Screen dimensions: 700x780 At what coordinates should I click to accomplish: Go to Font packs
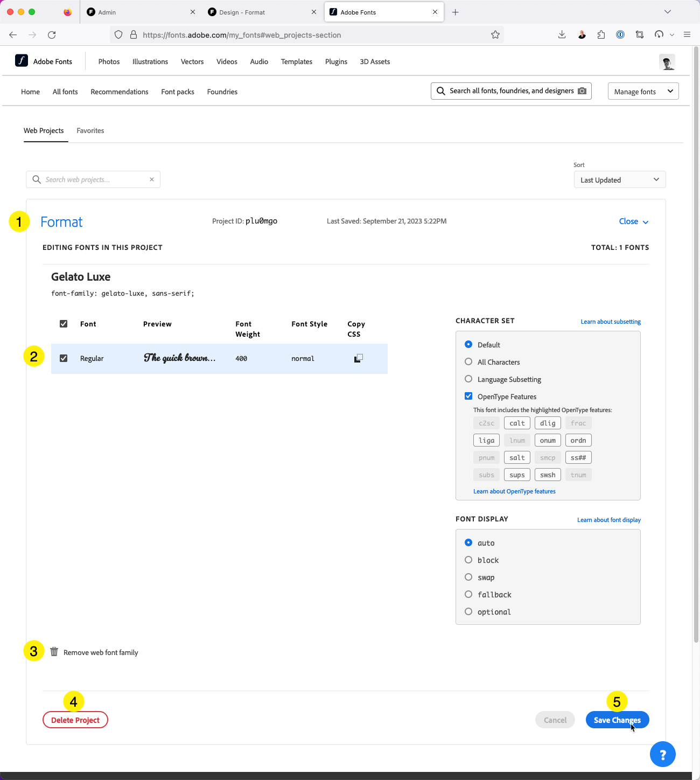[x=178, y=92]
